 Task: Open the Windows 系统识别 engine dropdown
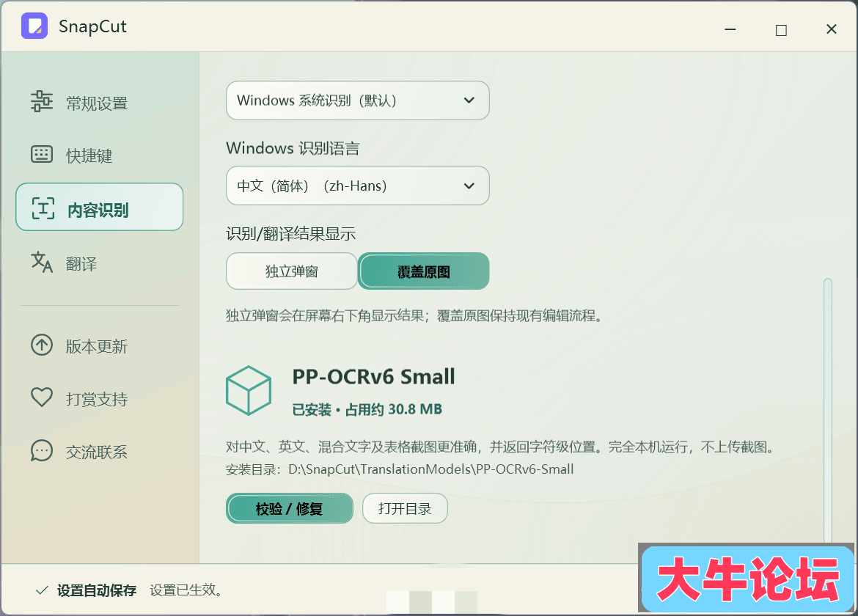pyautogui.click(x=357, y=100)
